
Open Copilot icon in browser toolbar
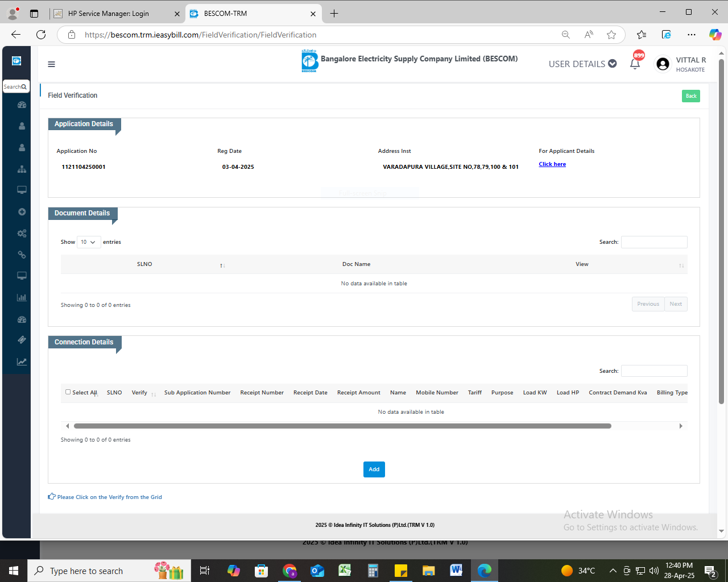[x=715, y=35]
